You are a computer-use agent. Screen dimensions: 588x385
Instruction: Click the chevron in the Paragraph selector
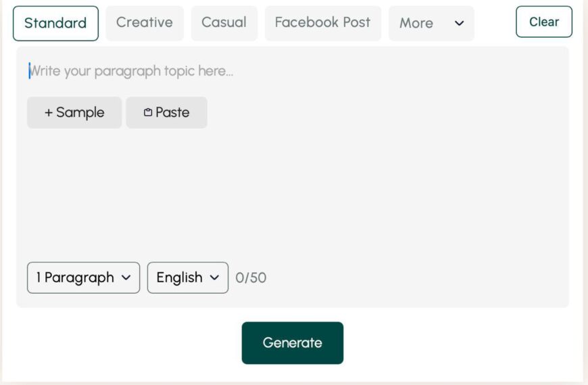(x=126, y=278)
